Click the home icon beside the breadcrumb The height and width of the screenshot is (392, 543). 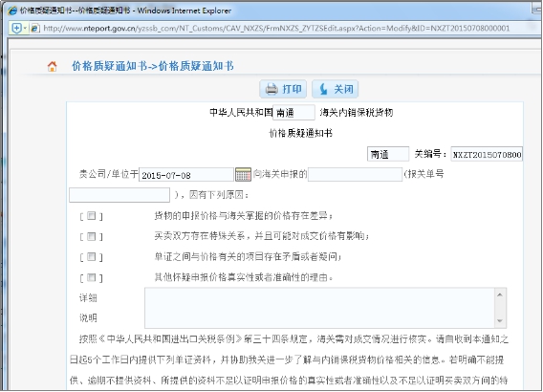click(x=52, y=66)
